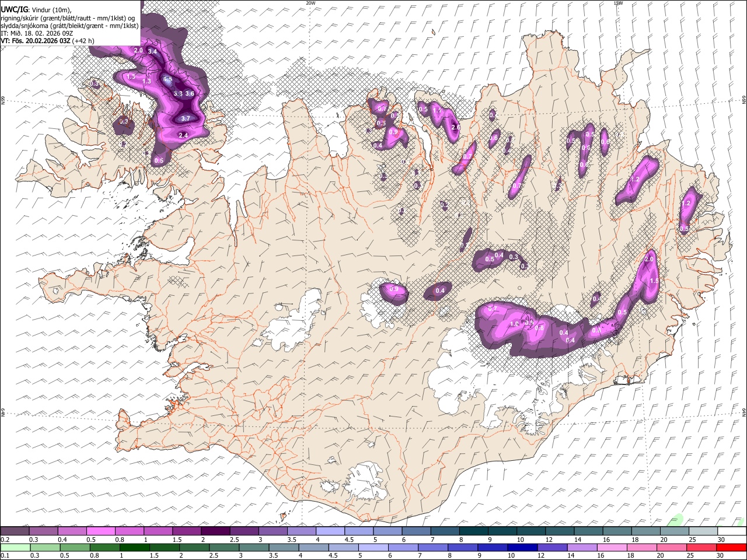This screenshot has width=747, height=560.
Task: Select the 'slydda/snjókoma' description line
Action: [x=70, y=26]
